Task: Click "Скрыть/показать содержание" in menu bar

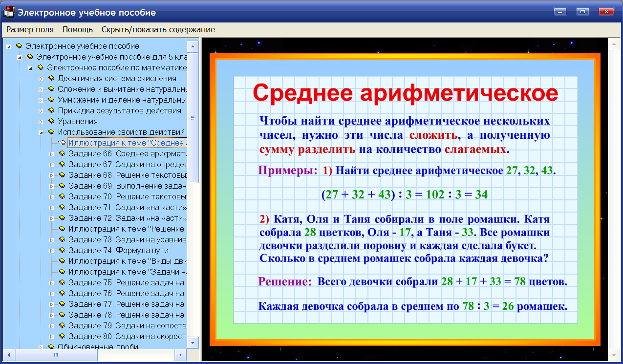Action: click(157, 29)
